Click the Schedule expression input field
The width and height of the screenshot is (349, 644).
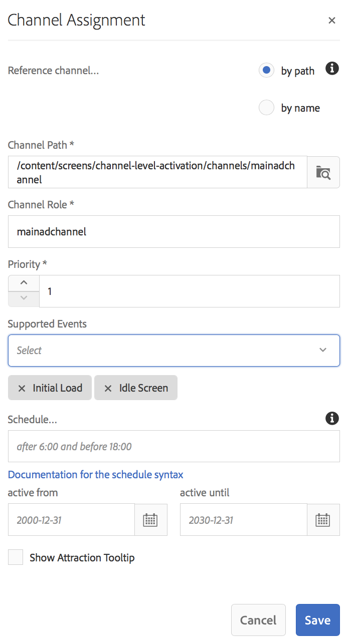coord(174,446)
